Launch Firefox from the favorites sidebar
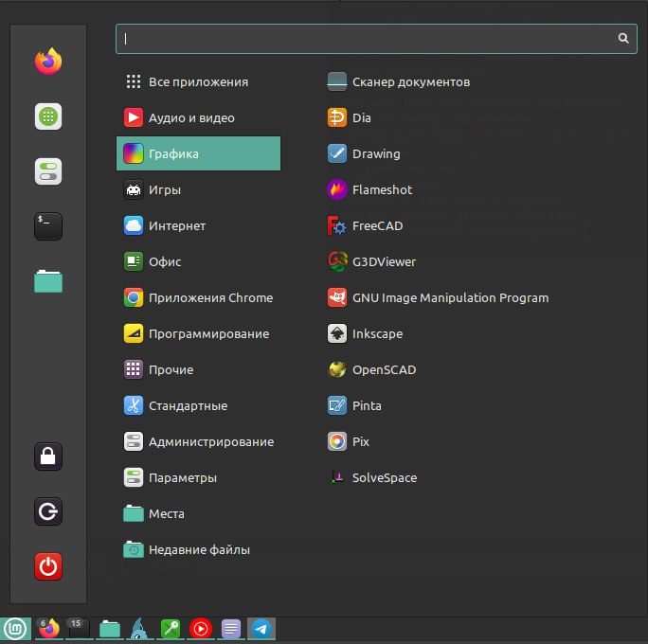648x644 pixels. 48,62
